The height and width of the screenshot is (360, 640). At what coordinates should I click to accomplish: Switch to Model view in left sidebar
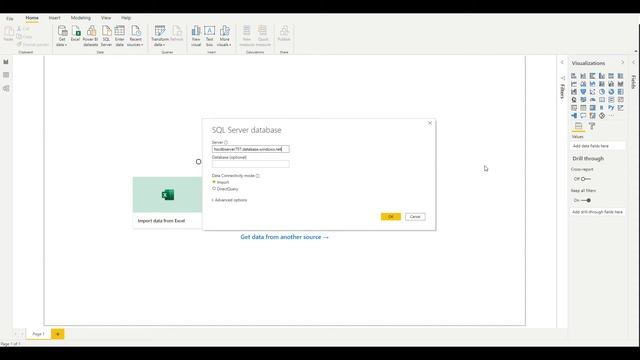6,88
